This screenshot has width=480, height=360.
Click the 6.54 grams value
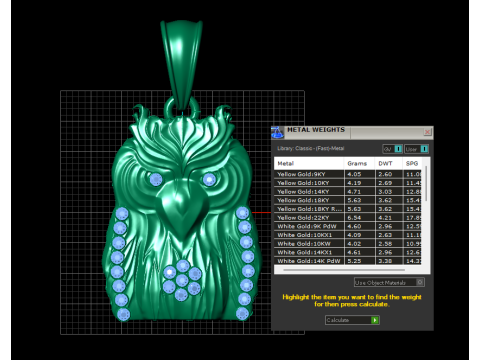[354, 217]
